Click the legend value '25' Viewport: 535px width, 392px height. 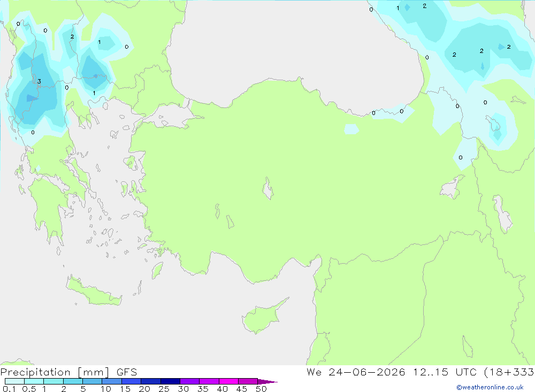pyautogui.click(x=164, y=389)
